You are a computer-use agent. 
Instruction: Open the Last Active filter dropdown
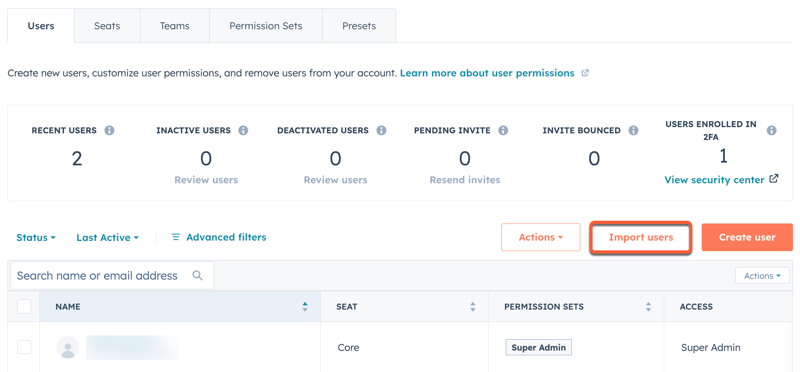tap(108, 238)
